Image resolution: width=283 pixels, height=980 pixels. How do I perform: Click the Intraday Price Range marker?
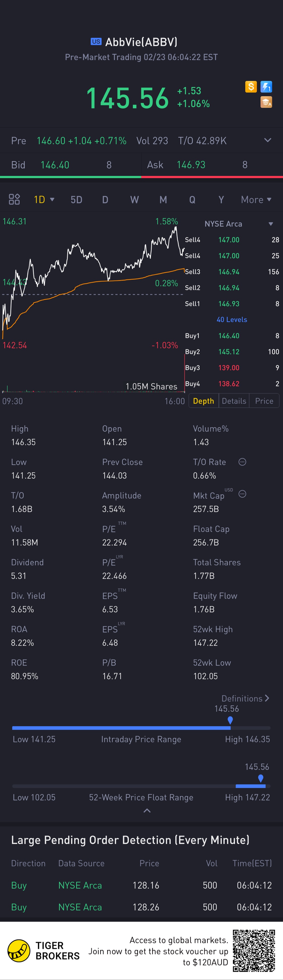point(230,720)
